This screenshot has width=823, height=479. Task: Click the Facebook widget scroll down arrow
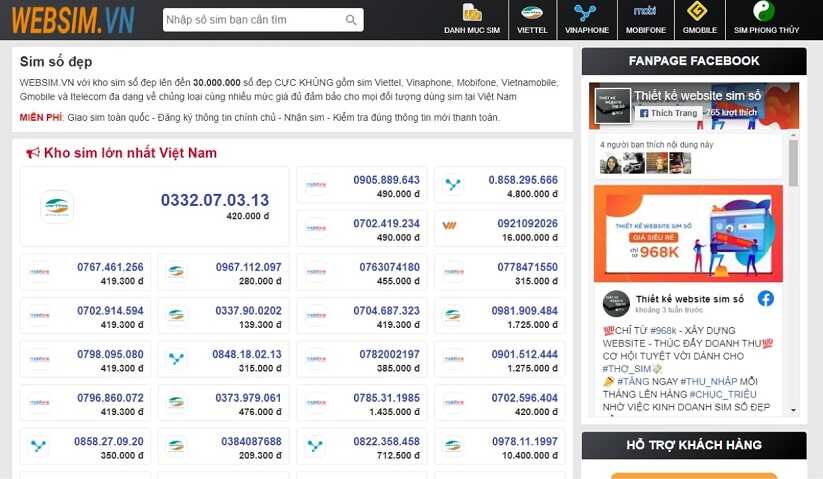tap(794, 409)
